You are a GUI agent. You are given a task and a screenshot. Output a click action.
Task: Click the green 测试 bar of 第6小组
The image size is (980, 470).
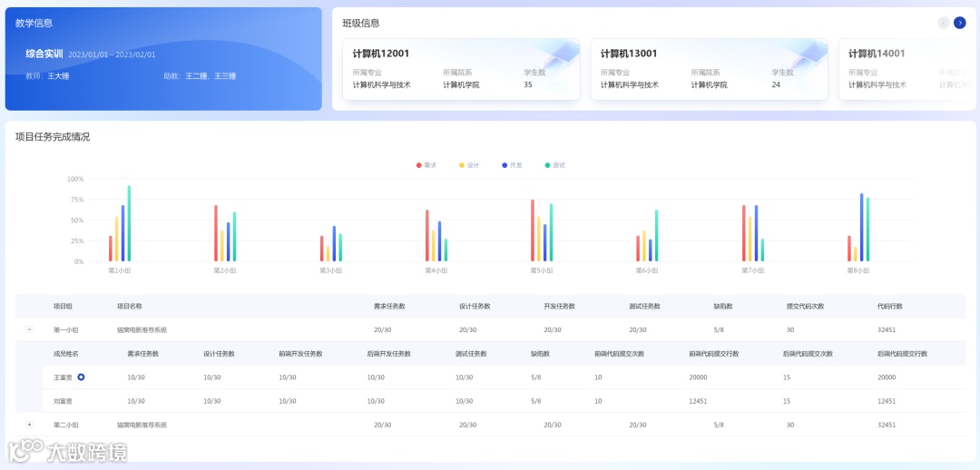tap(656, 236)
